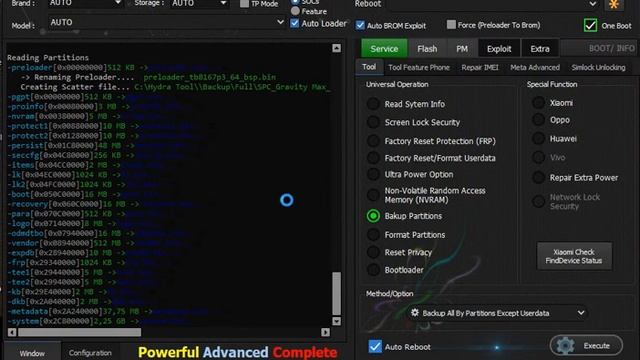Click log scroll-down arrow button
Image resolution: width=640 pixels, height=360 pixels.
[336, 321]
